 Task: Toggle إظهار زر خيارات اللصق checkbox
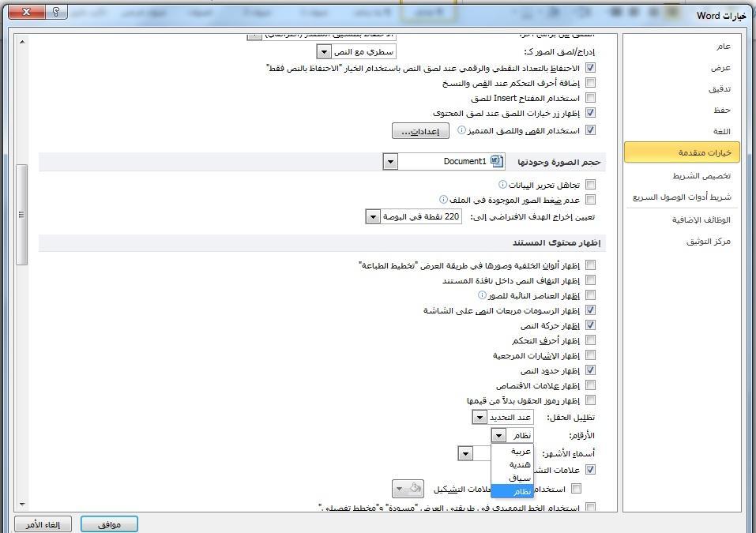pyautogui.click(x=590, y=113)
